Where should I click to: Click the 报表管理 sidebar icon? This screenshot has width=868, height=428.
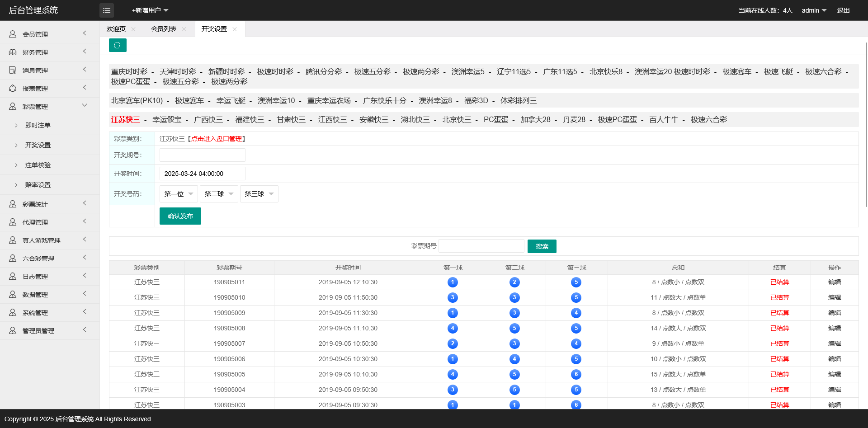point(13,88)
